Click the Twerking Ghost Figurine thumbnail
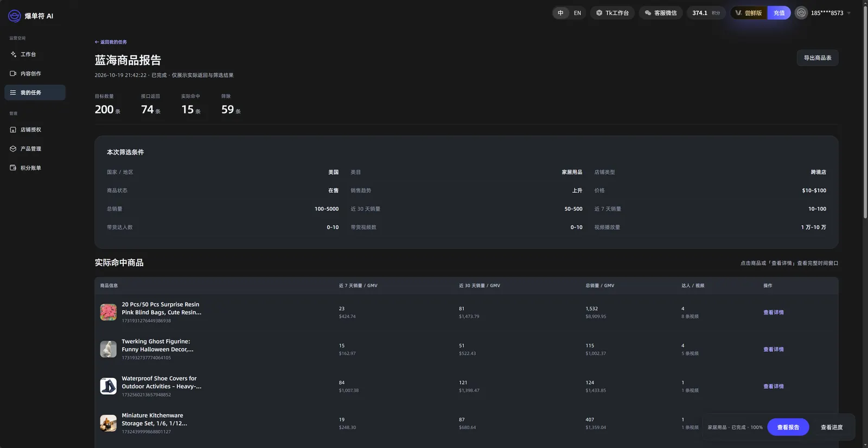 pyautogui.click(x=108, y=349)
